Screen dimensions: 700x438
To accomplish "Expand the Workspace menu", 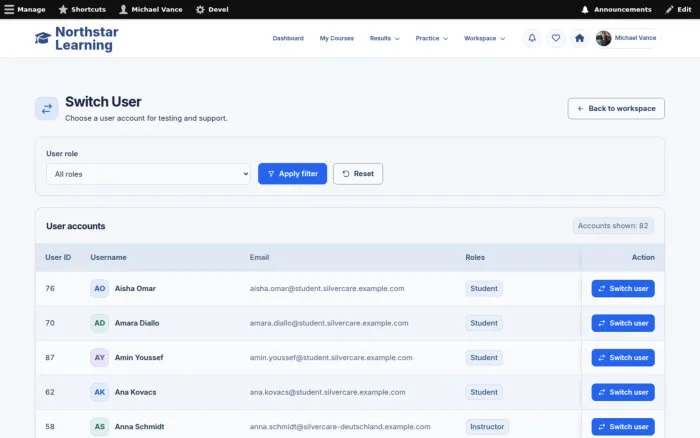I will [484, 38].
